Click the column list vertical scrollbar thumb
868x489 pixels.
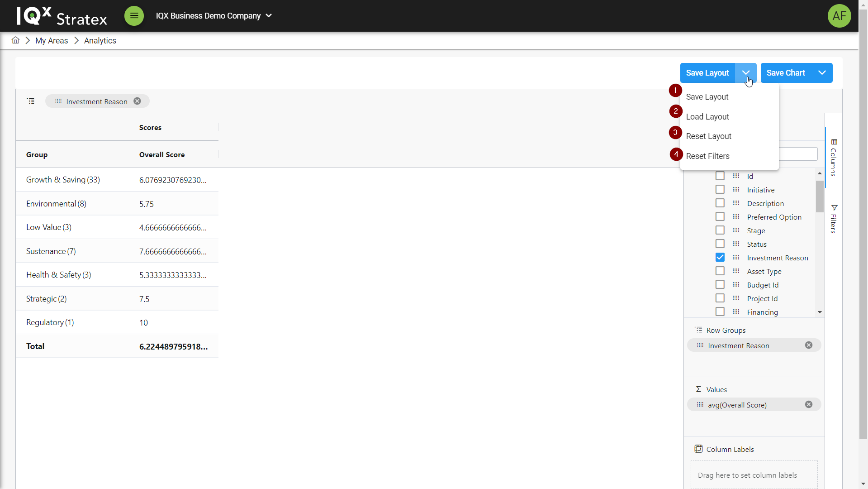tap(819, 196)
